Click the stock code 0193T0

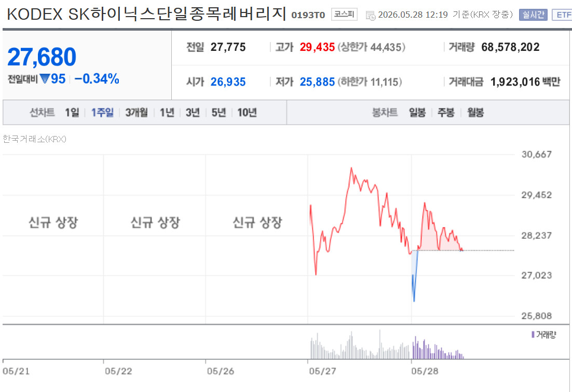point(308,16)
